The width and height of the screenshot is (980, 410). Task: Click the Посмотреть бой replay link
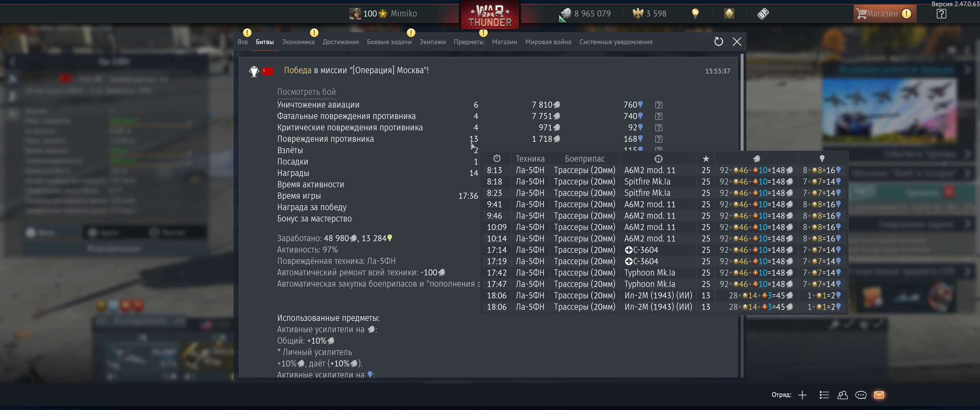pyautogui.click(x=306, y=92)
